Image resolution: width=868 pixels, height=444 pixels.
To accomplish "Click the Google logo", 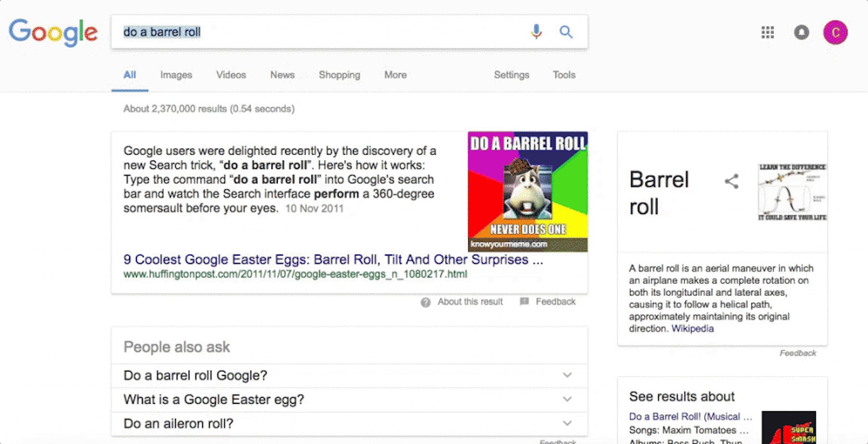I will point(53,32).
